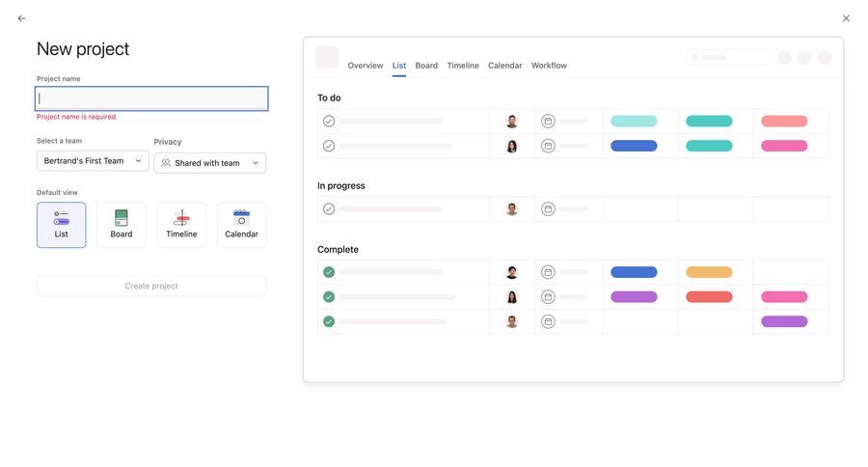The width and height of the screenshot is (868, 467).
Task: Click the back arrow icon
Action: [21, 18]
